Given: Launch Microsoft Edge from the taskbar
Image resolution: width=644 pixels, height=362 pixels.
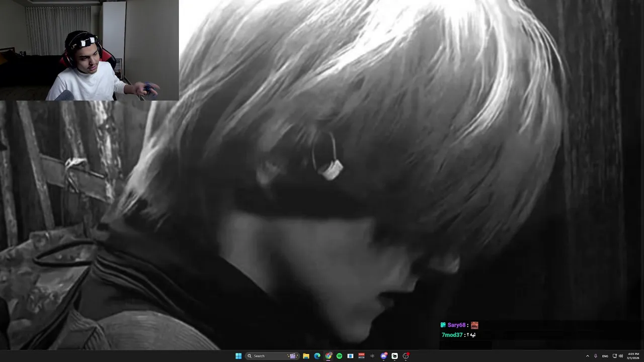Looking at the screenshot, I should click(317, 356).
